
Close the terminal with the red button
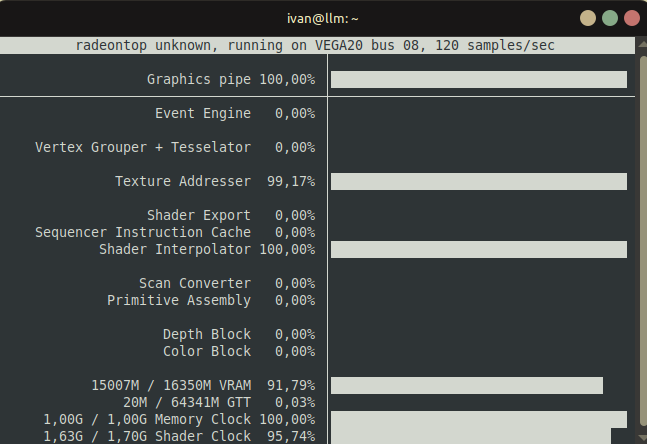(632, 18)
